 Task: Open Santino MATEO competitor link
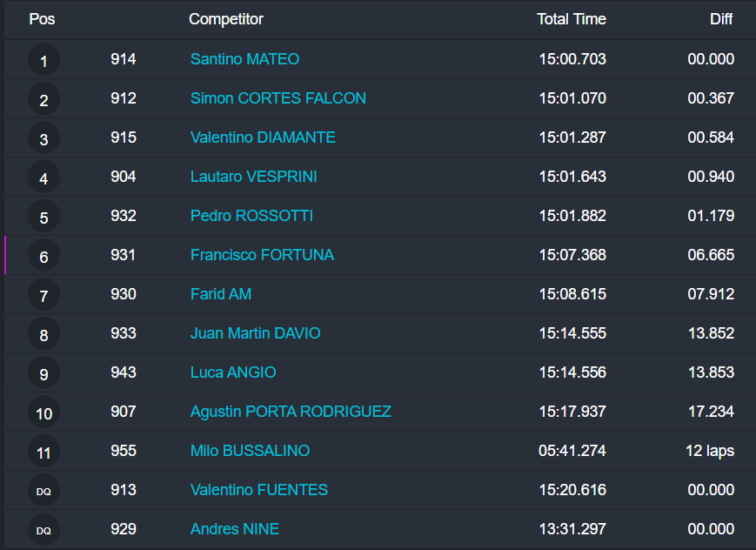(244, 59)
